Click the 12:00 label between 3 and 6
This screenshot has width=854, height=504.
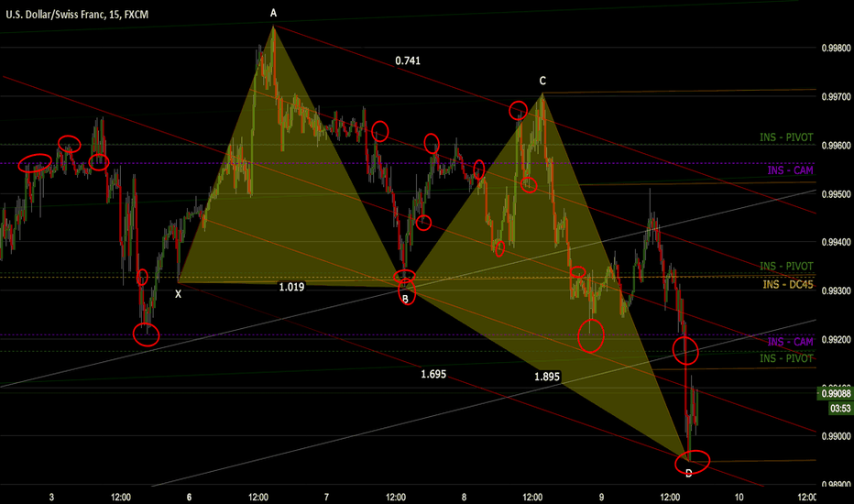click(x=120, y=497)
